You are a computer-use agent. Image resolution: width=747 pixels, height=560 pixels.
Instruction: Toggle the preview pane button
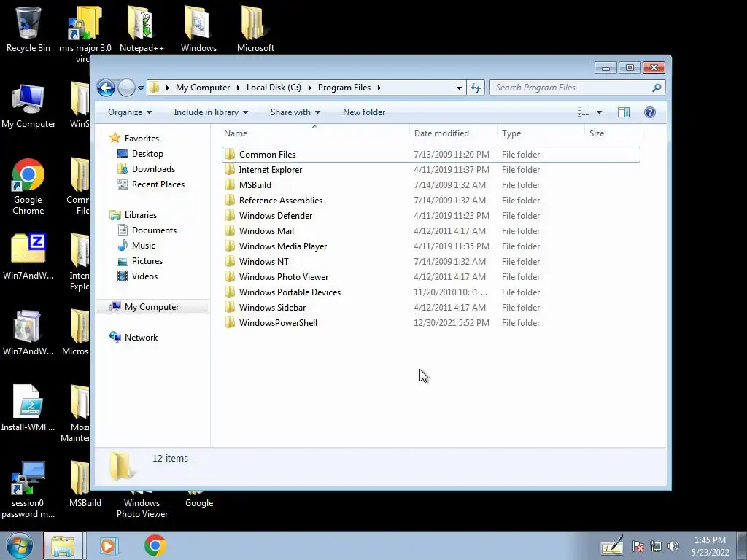point(624,112)
